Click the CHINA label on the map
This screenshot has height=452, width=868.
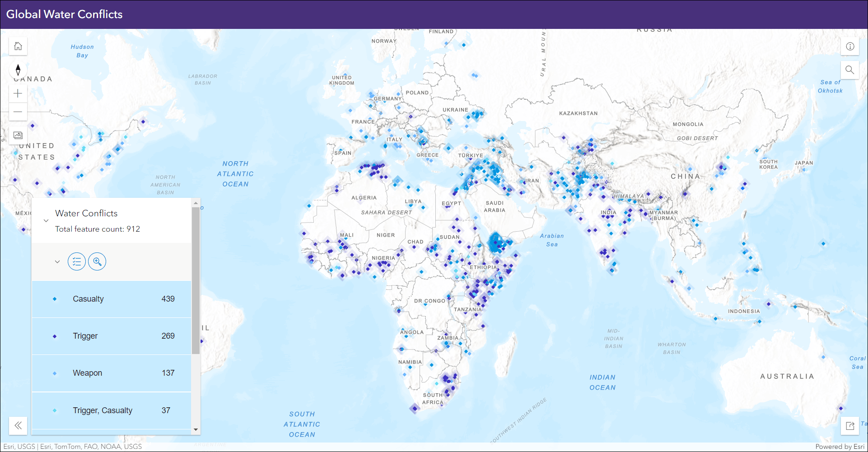tap(686, 177)
